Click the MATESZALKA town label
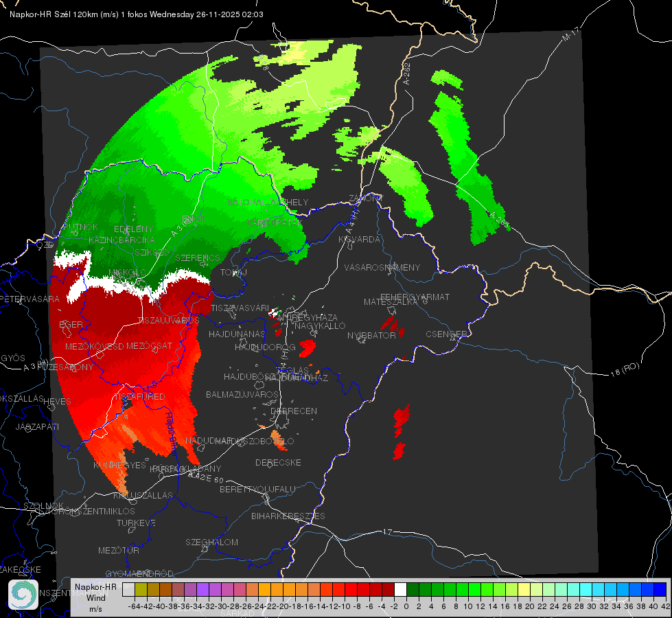The height and width of the screenshot is (618, 672). 391,302
